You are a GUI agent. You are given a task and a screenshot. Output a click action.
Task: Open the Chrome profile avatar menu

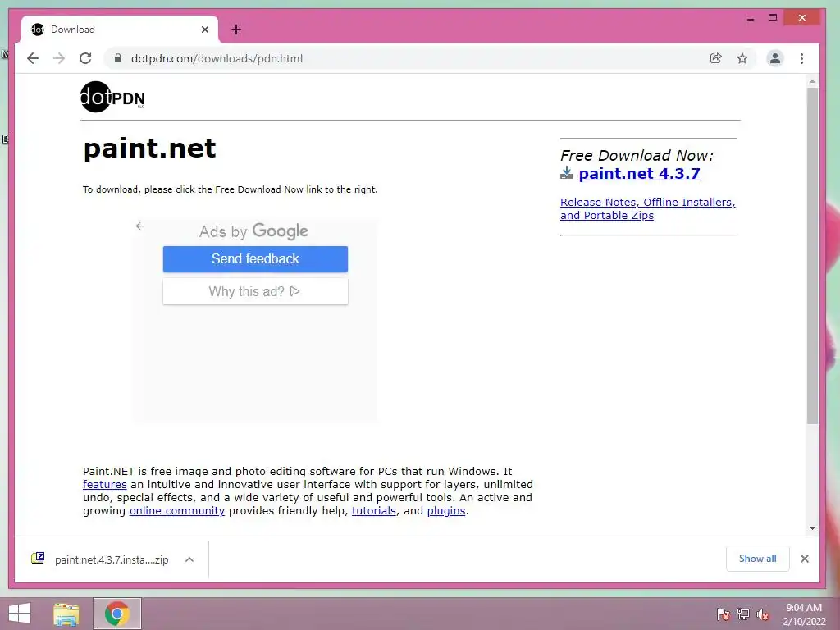click(774, 58)
